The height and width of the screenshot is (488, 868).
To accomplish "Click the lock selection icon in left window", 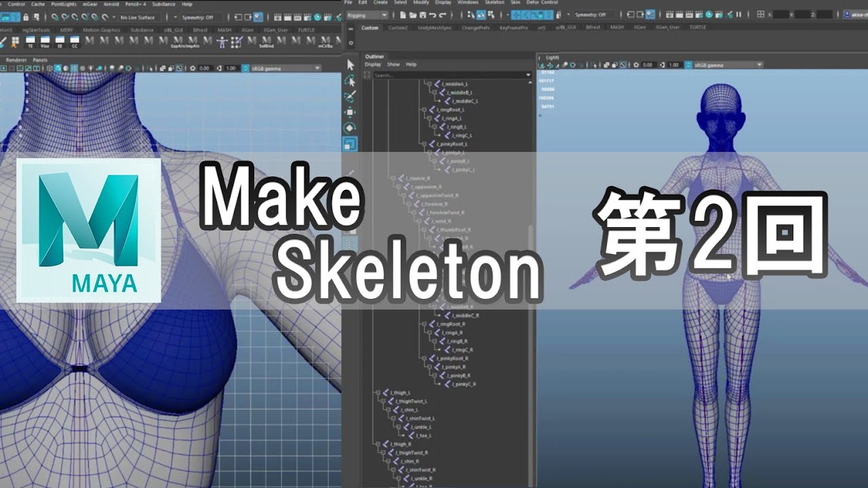I will pyautogui.click(x=26, y=17).
